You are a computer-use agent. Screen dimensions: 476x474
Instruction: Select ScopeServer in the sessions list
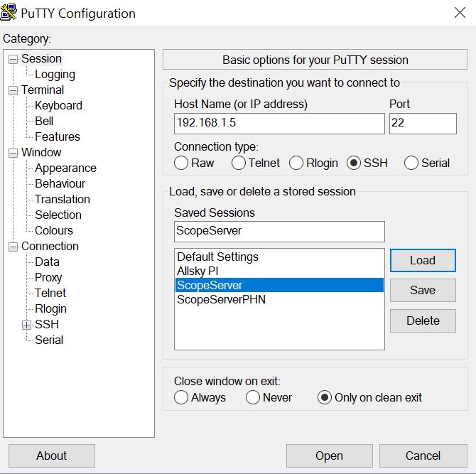click(x=279, y=285)
